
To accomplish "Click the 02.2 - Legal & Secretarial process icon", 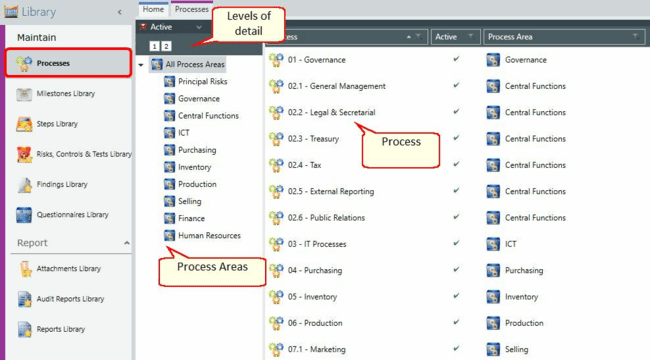I will (x=276, y=112).
